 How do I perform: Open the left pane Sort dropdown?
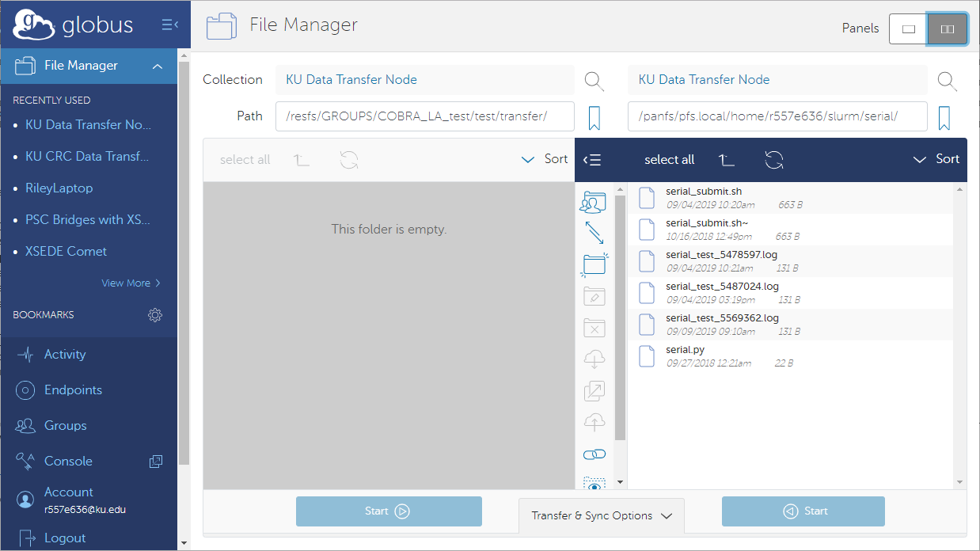coord(545,159)
